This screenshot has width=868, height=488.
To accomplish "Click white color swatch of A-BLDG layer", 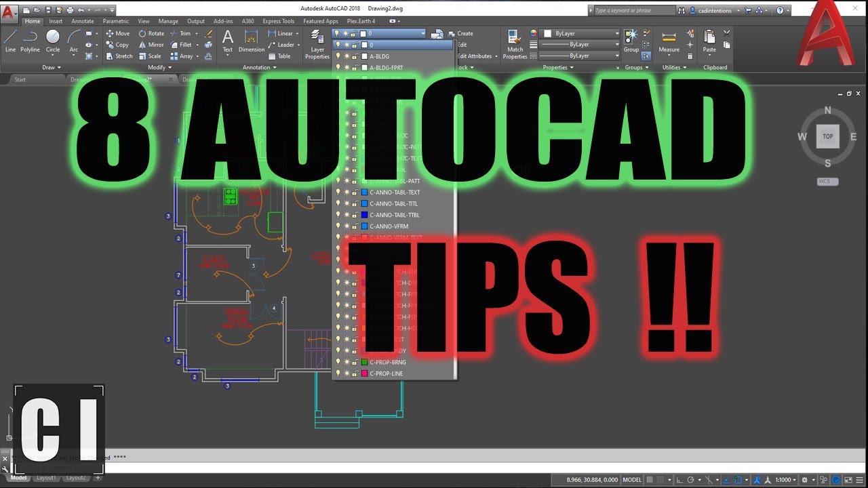I will pos(364,56).
